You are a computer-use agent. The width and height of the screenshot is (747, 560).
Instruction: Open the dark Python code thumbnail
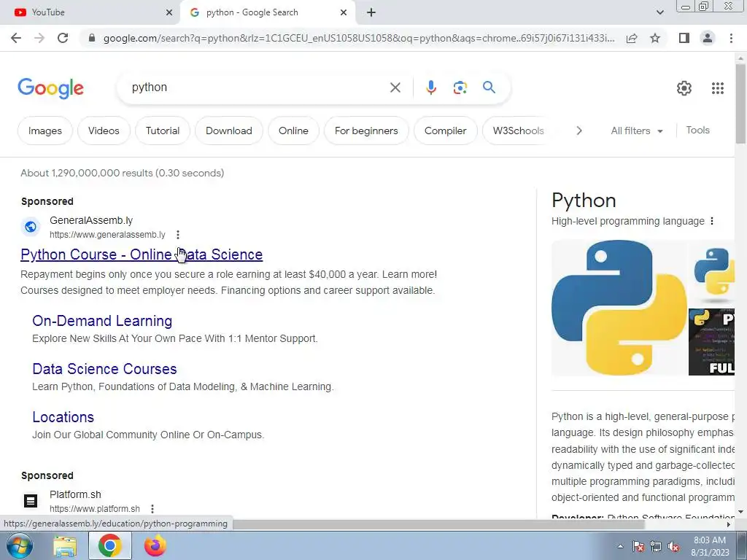712,341
